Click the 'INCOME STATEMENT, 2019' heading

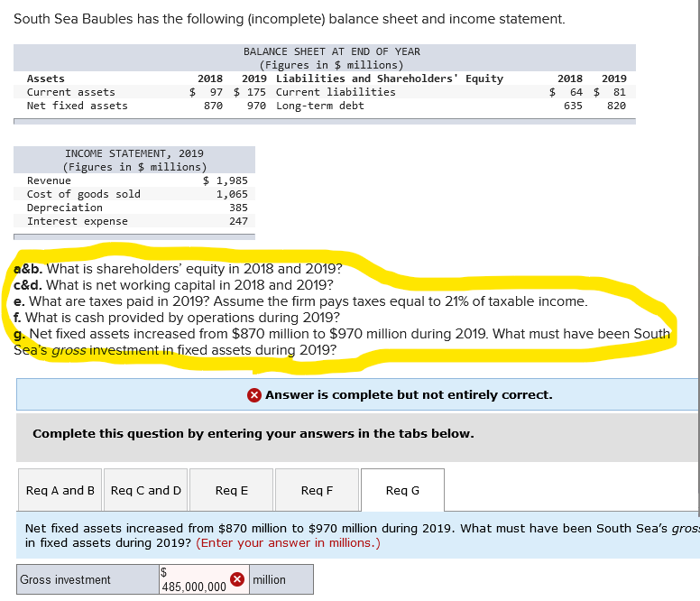pos(134,153)
